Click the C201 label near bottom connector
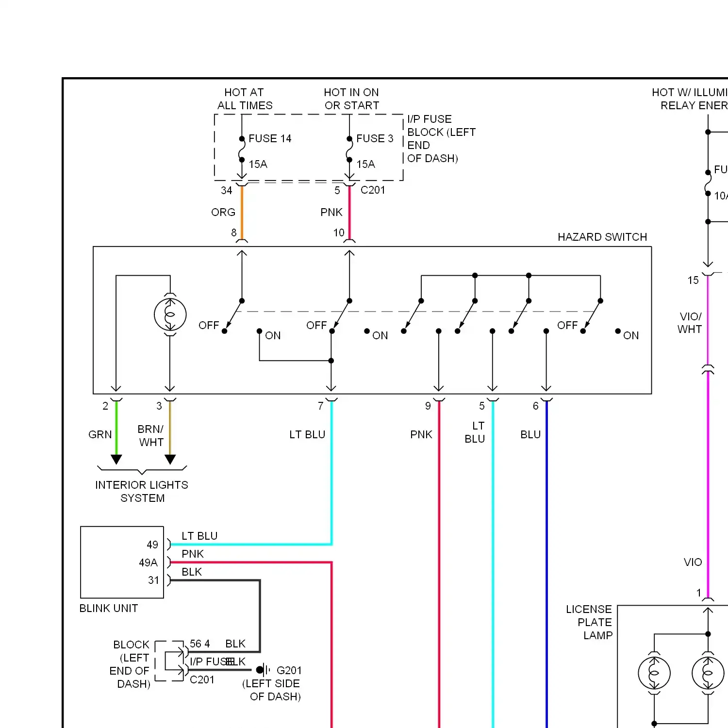The height and width of the screenshot is (728, 728). coord(202,679)
